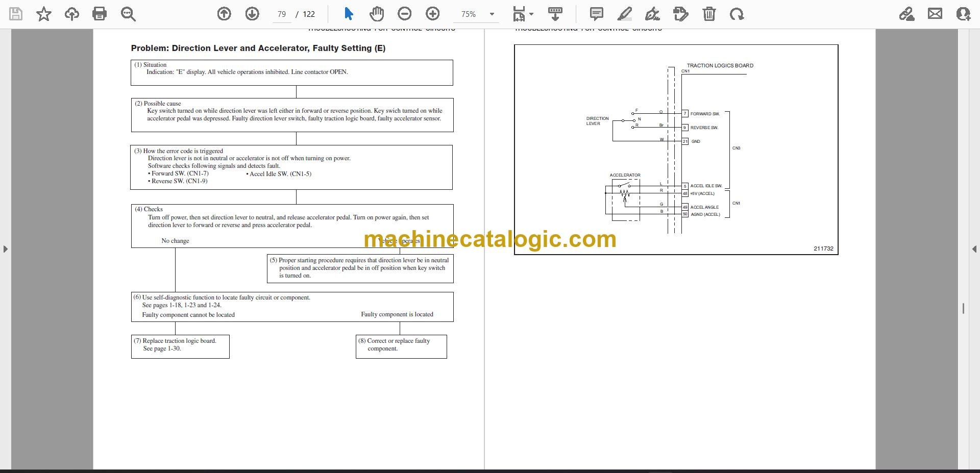
Task: Click the rotate page icon
Action: click(x=737, y=14)
